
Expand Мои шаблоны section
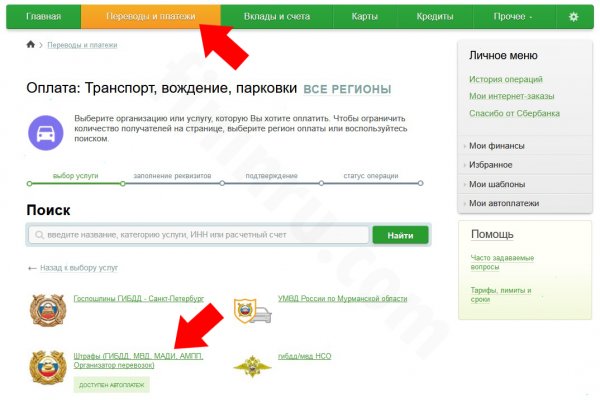pyautogui.click(x=496, y=184)
